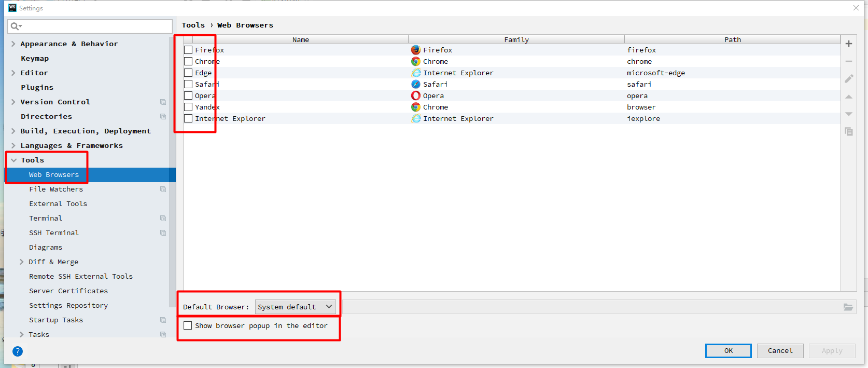
Task: Enable the Opera browser checkbox
Action: [x=188, y=96]
